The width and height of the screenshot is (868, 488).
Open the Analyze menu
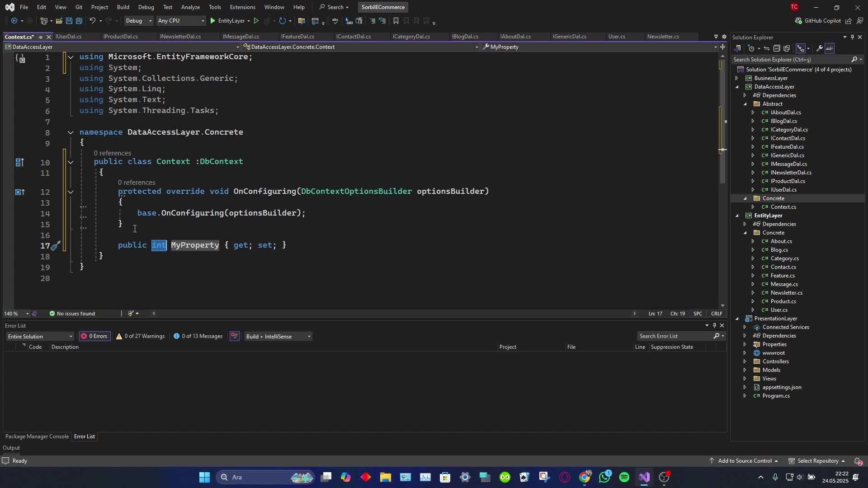(190, 7)
